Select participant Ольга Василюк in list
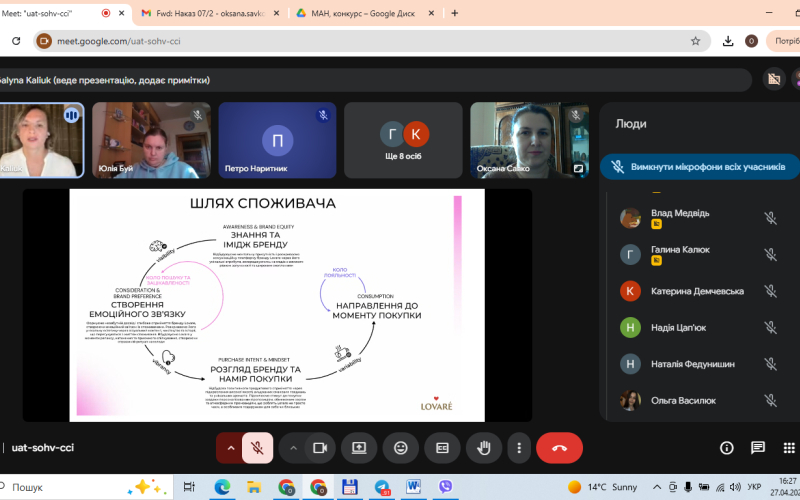The image size is (800, 500). click(697, 401)
